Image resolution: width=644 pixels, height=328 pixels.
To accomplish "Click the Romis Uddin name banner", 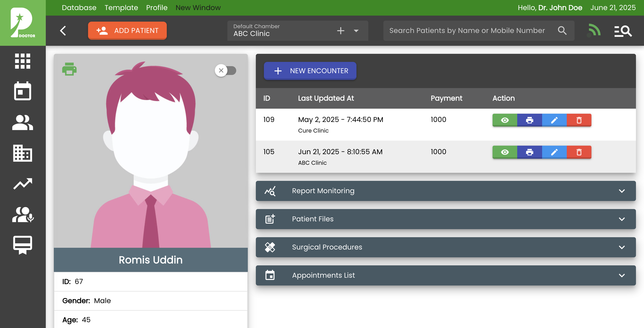I will coord(151,260).
